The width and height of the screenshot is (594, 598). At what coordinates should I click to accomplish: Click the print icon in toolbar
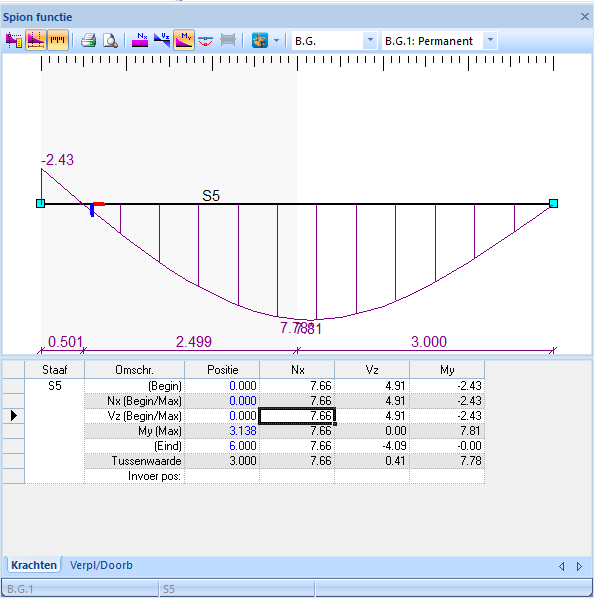[x=88, y=40]
